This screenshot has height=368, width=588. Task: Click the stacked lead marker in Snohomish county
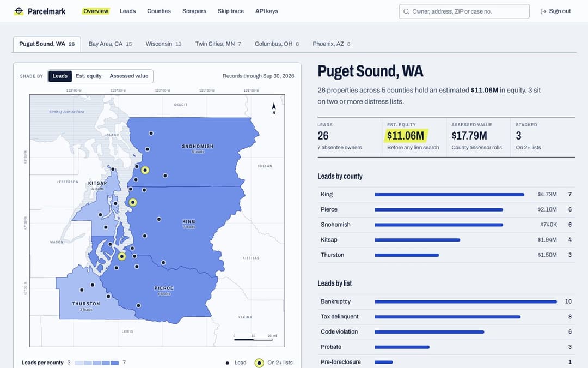point(145,170)
